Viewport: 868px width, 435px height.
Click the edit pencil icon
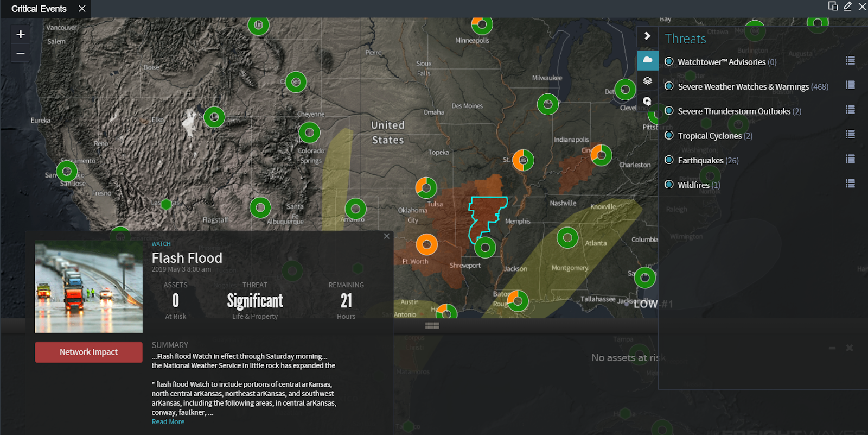847,6
